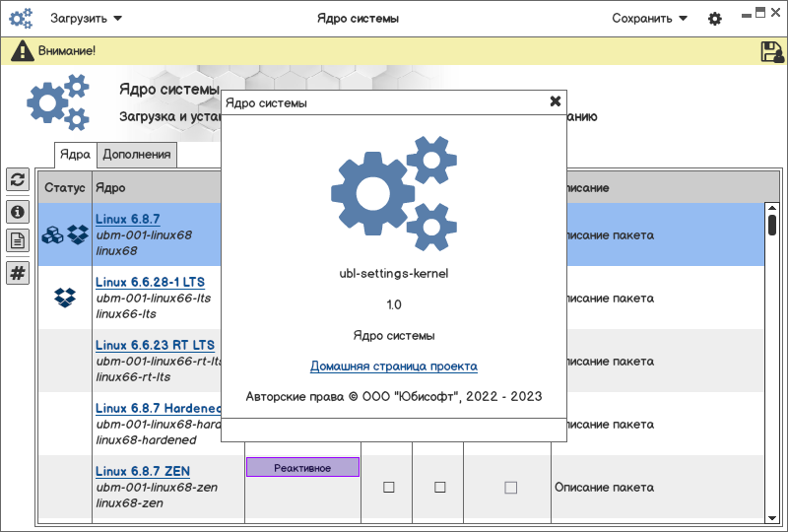Toggle the third greyed checkbox in ZEN row

(x=510, y=487)
